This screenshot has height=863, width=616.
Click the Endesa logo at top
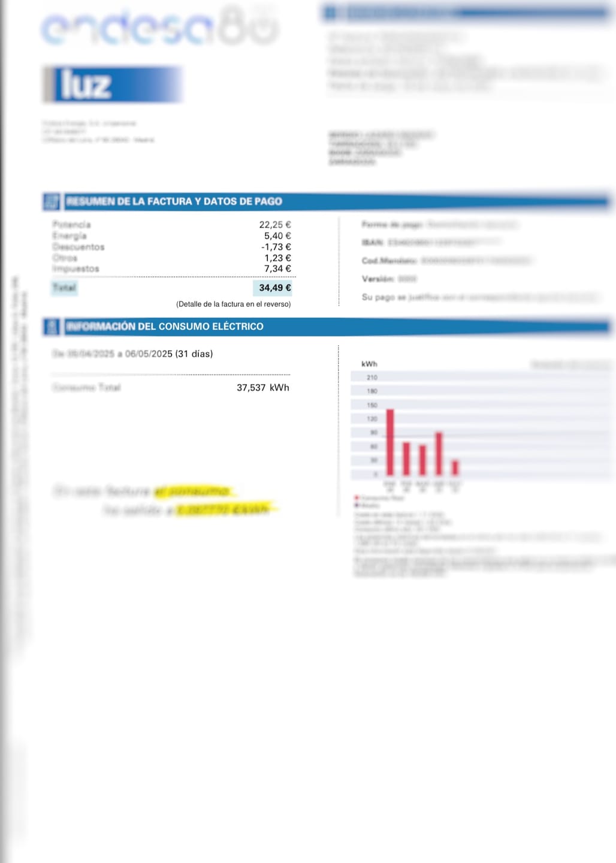tap(161, 27)
